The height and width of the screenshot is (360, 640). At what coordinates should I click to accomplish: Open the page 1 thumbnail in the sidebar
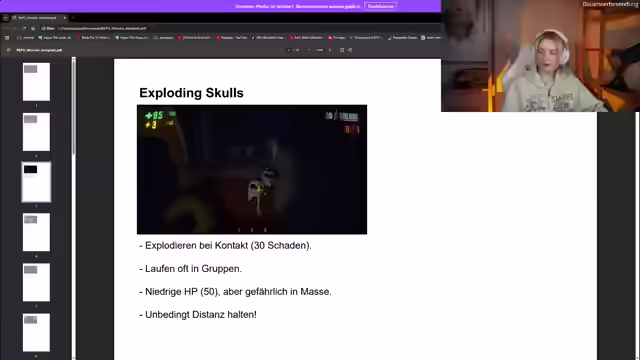click(36, 82)
